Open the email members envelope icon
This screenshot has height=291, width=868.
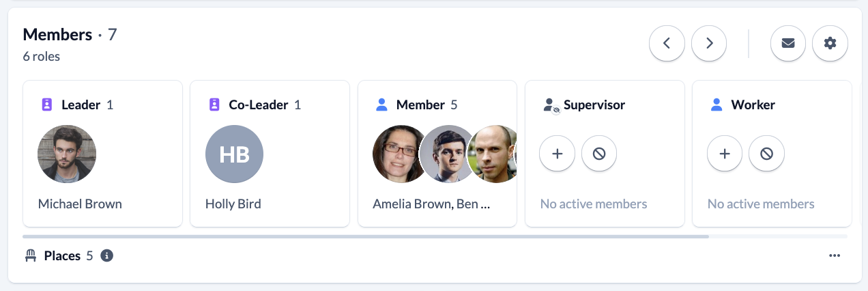click(x=788, y=43)
